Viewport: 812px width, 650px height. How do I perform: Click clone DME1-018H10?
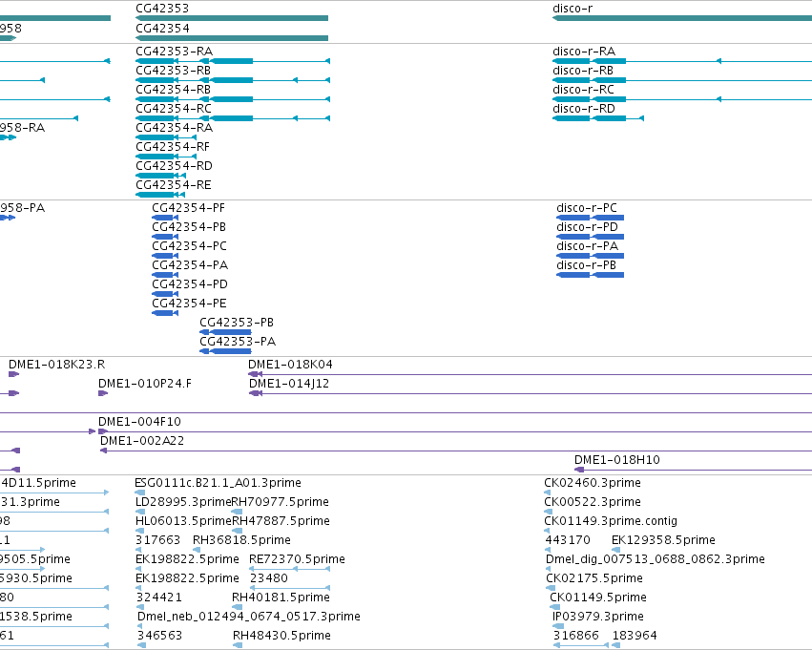point(617,460)
